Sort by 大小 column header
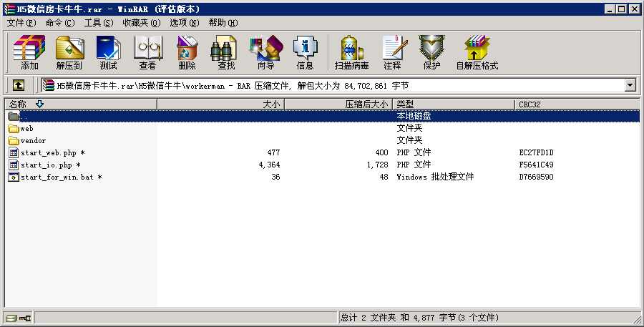The image size is (644, 327). click(220, 104)
